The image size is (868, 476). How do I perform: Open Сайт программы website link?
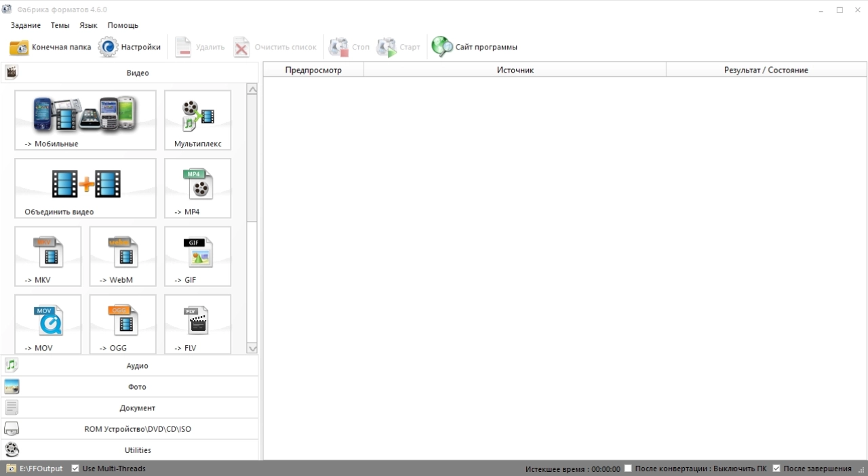[x=475, y=47]
